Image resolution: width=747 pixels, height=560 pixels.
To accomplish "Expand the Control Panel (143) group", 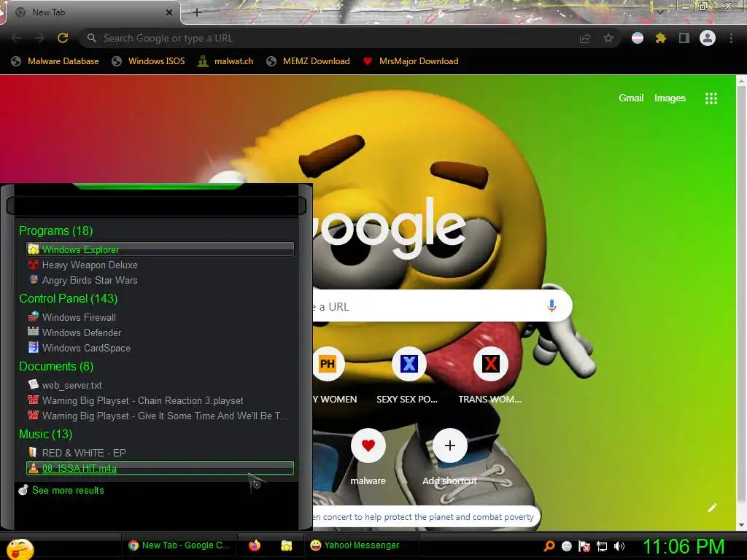I will coord(68,298).
